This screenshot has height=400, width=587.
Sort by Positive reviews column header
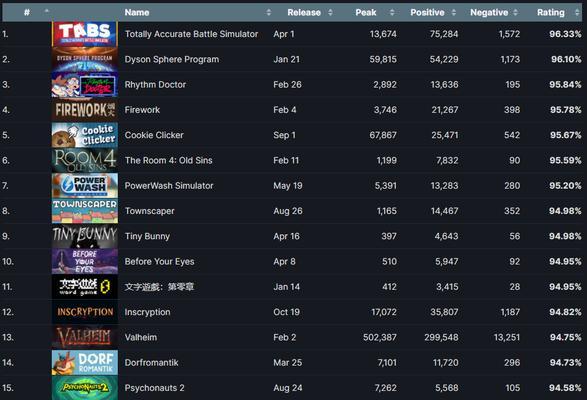click(429, 12)
